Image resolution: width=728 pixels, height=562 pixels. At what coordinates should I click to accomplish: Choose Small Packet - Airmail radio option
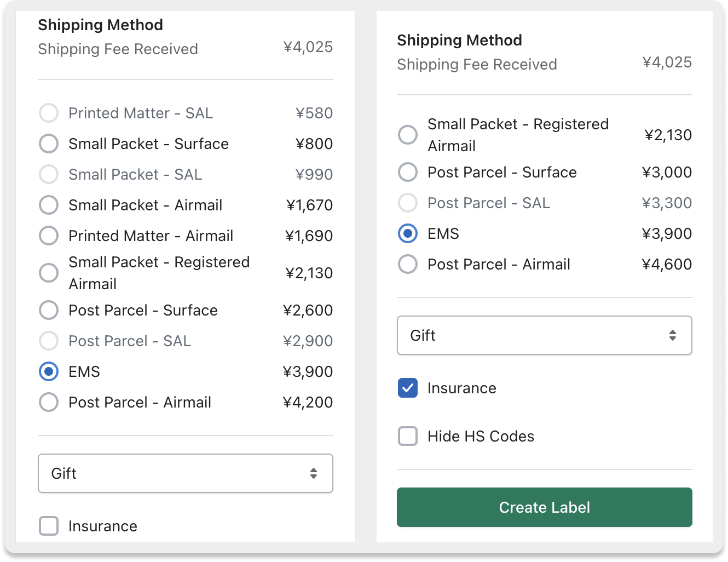49,205
